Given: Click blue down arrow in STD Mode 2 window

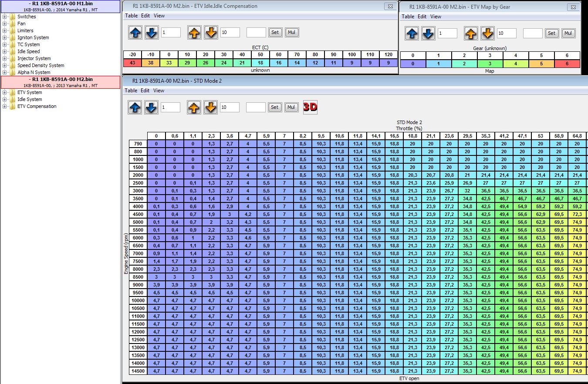Looking at the screenshot, I should pos(151,108).
